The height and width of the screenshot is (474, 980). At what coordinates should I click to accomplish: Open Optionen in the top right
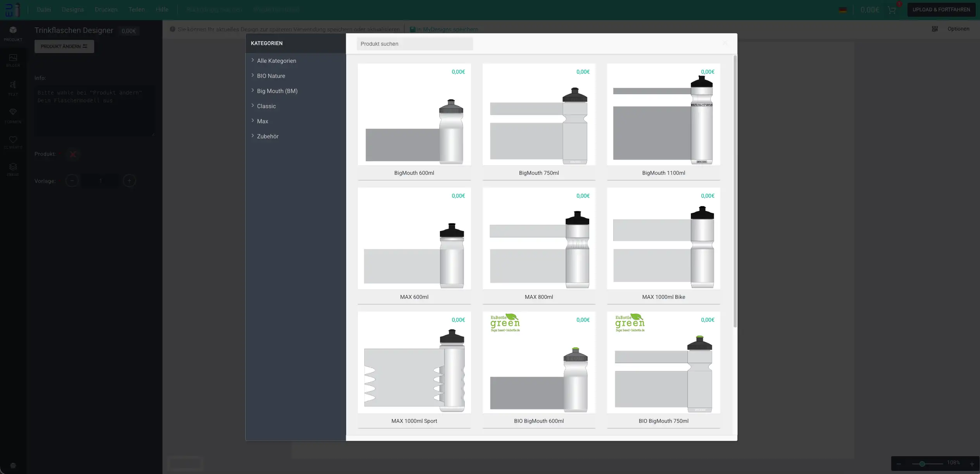click(958, 29)
